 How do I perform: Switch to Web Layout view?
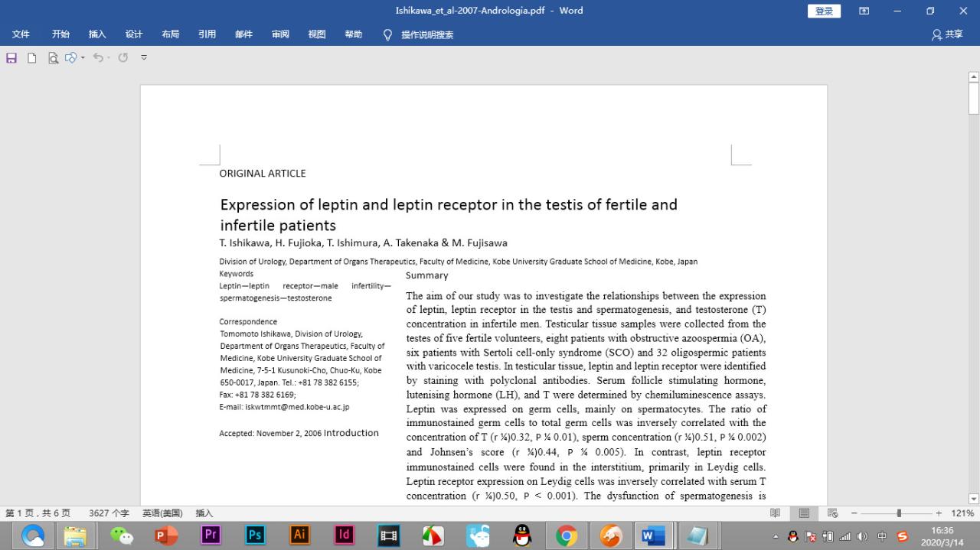[832, 513]
